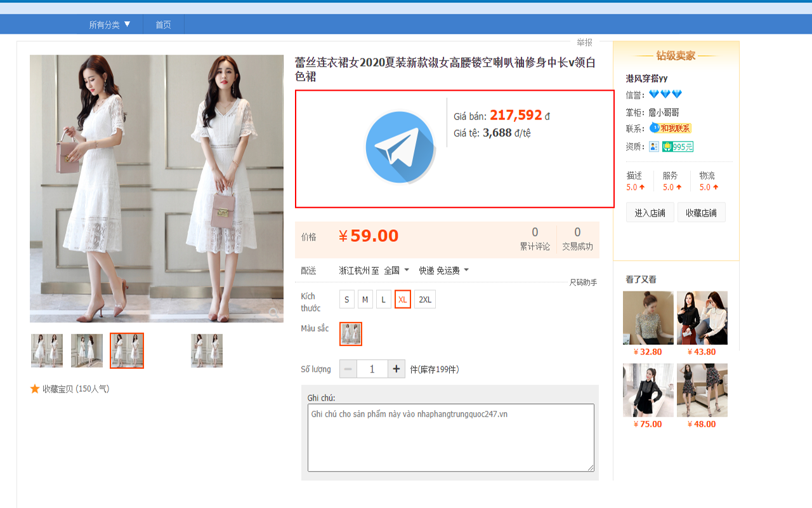This screenshot has height=508, width=812.
Task: Select the highlighted third product thumbnail
Action: [127, 351]
